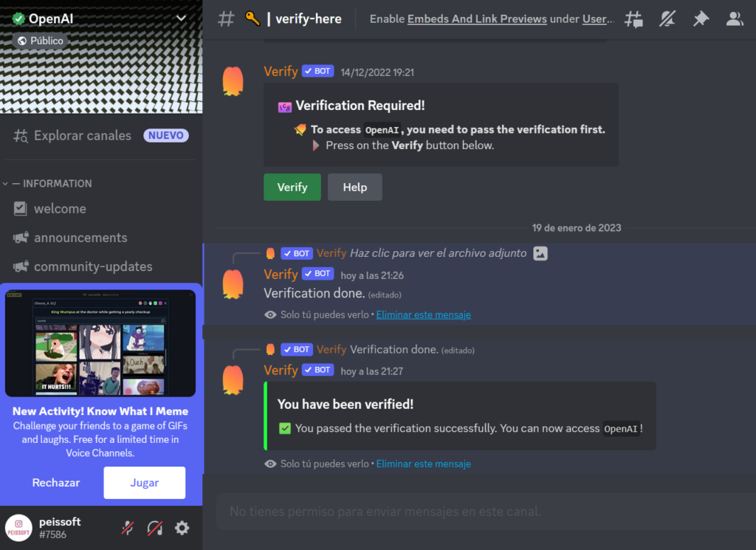Collapse the INFORMATION channel category

(47, 184)
